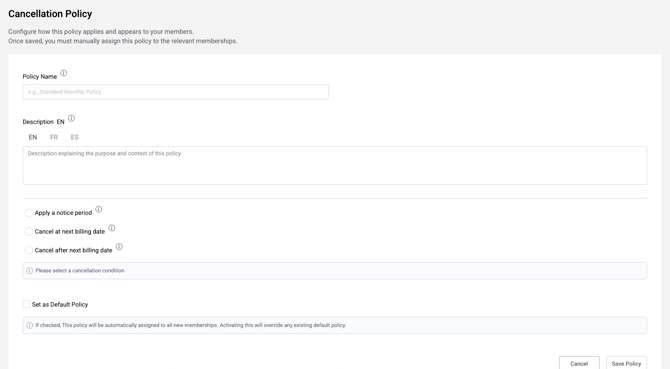The width and height of the screenshot is (670, 369).
Task: Select the Apply a notice period radio button
Action: (29, 213)
